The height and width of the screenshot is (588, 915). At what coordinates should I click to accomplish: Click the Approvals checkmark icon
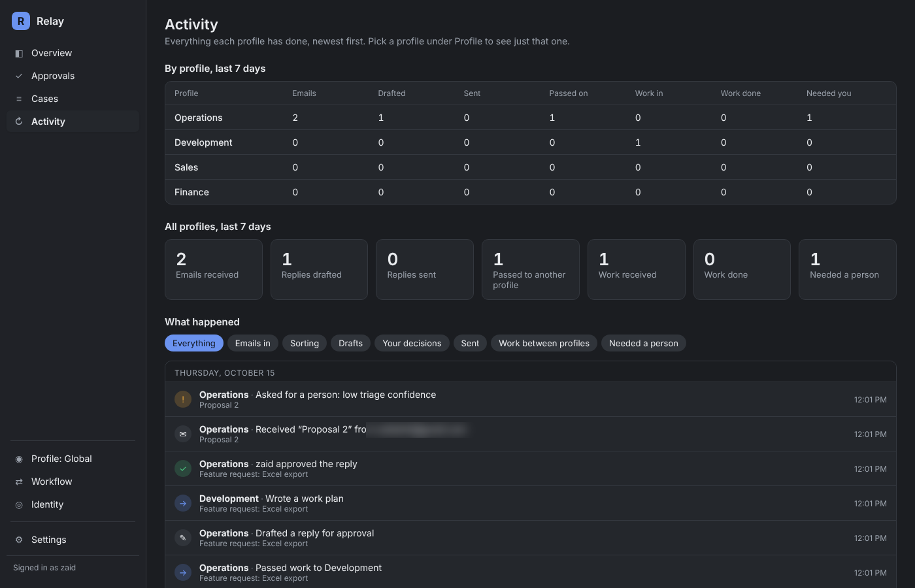[x=19, y=76]
